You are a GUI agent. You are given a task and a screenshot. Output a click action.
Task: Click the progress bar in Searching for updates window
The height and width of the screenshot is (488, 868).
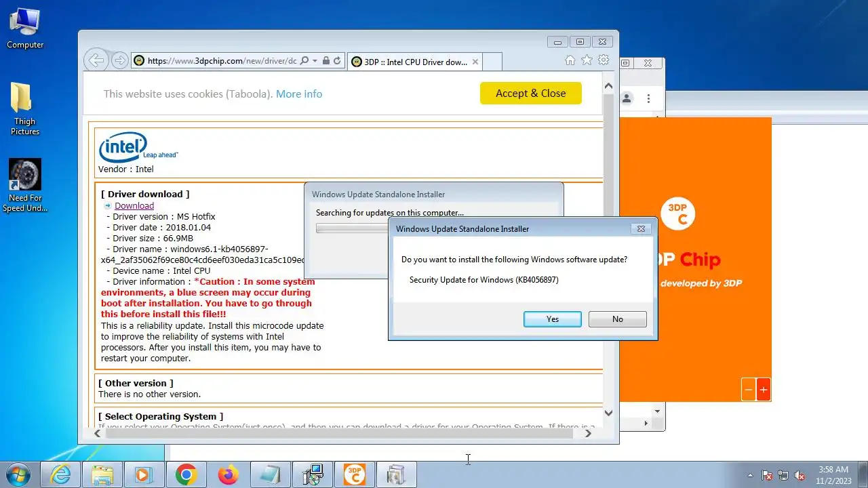click(x=351, y=228)
